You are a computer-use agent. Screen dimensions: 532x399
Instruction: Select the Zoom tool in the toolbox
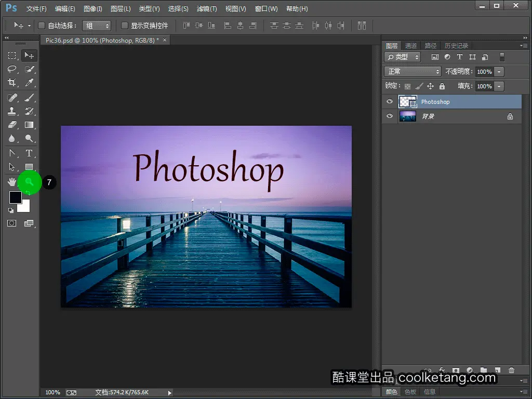tap(29, 182)
